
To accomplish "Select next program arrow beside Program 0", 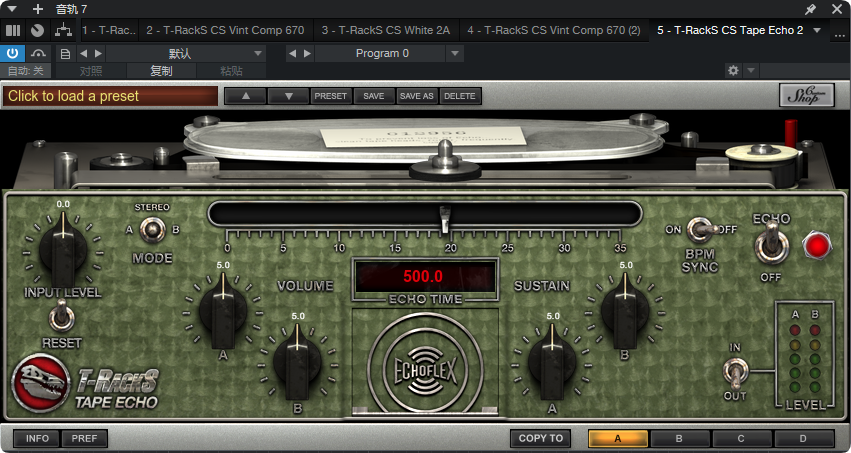I will click(x=308, y=54).
